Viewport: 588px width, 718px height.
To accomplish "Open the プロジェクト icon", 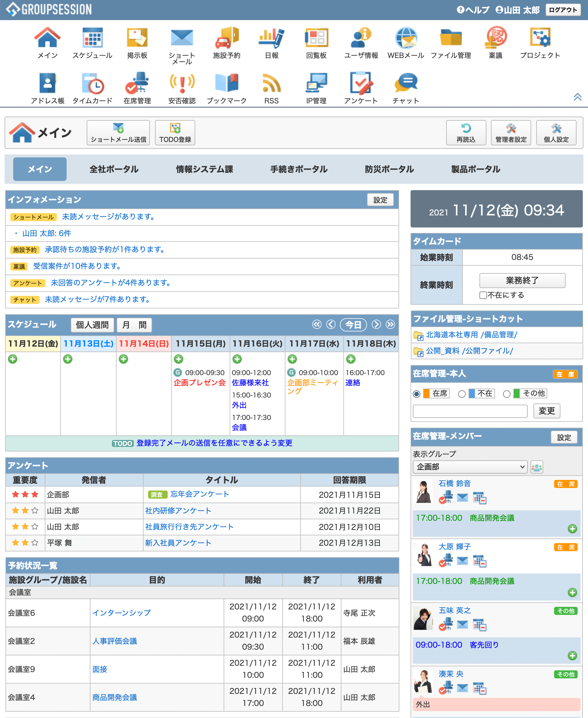I will coord(540,38).
